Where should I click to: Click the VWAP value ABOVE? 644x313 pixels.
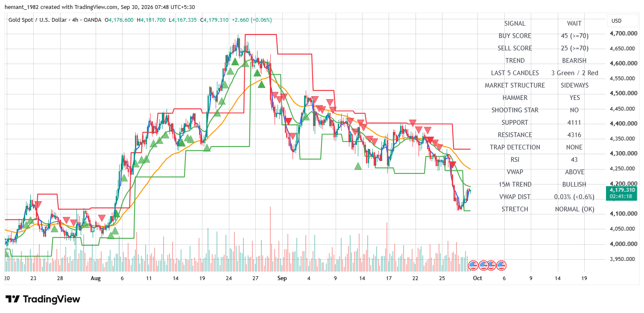pos(574,172)
